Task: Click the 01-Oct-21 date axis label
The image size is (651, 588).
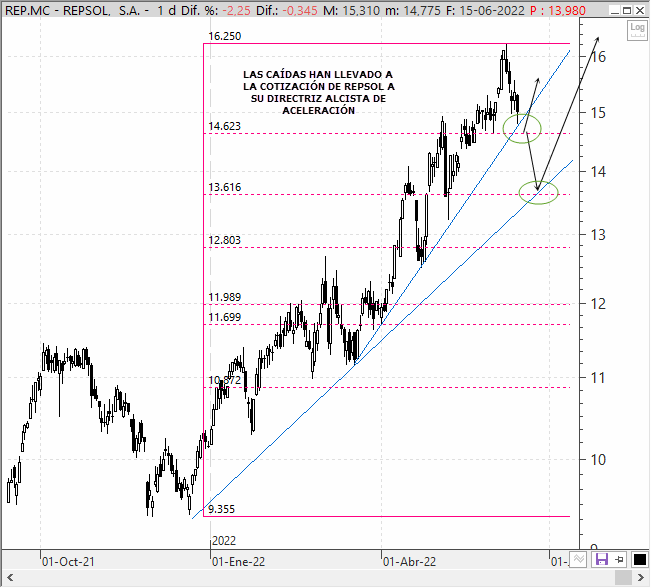Action: 69,562
